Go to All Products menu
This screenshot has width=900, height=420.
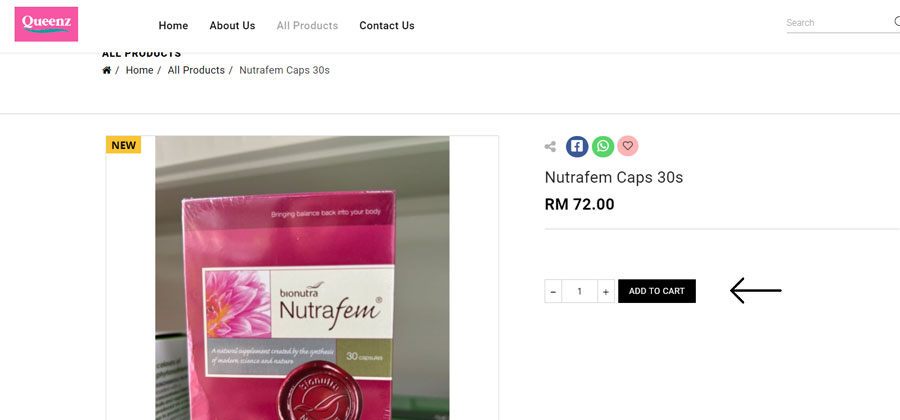tap(307, 26)
